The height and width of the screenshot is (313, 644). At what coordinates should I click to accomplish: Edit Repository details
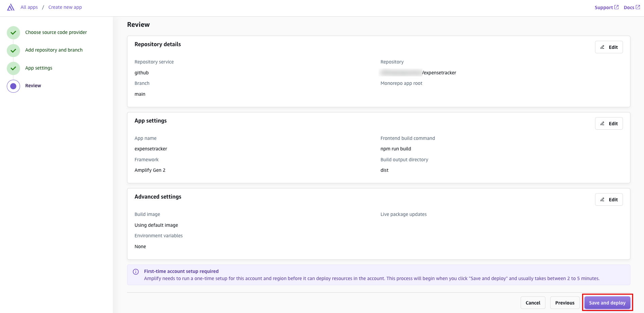click(x=609, y=47)
